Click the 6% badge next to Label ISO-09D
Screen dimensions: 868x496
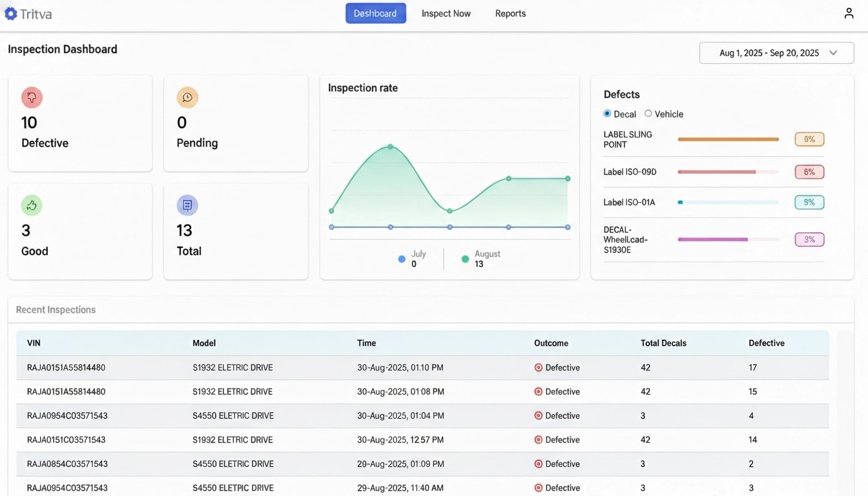(809, 172)
